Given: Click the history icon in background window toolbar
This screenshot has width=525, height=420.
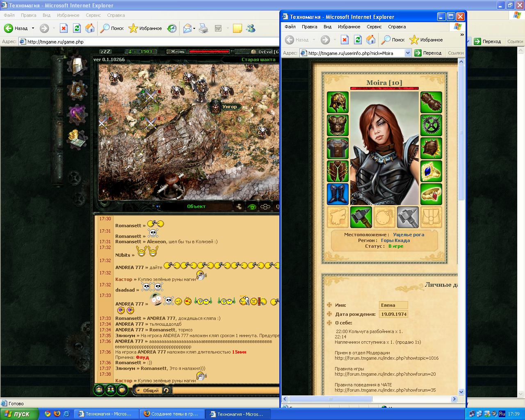Looking at the screenshot, I should point(172,28).
